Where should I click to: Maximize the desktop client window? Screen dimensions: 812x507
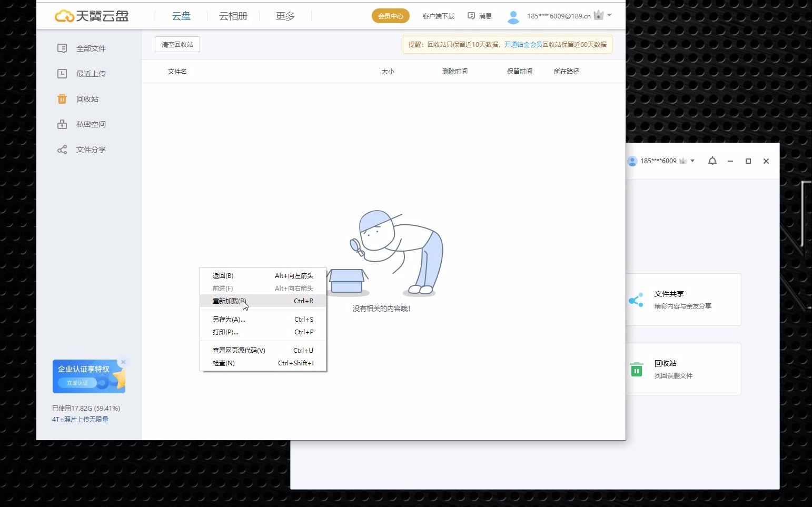pos(748,161)
